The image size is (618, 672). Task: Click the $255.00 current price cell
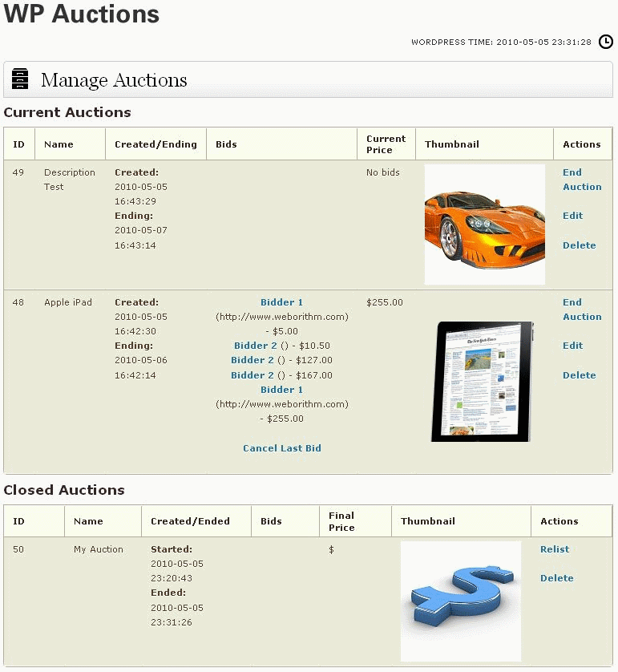[x=385, y=302]
